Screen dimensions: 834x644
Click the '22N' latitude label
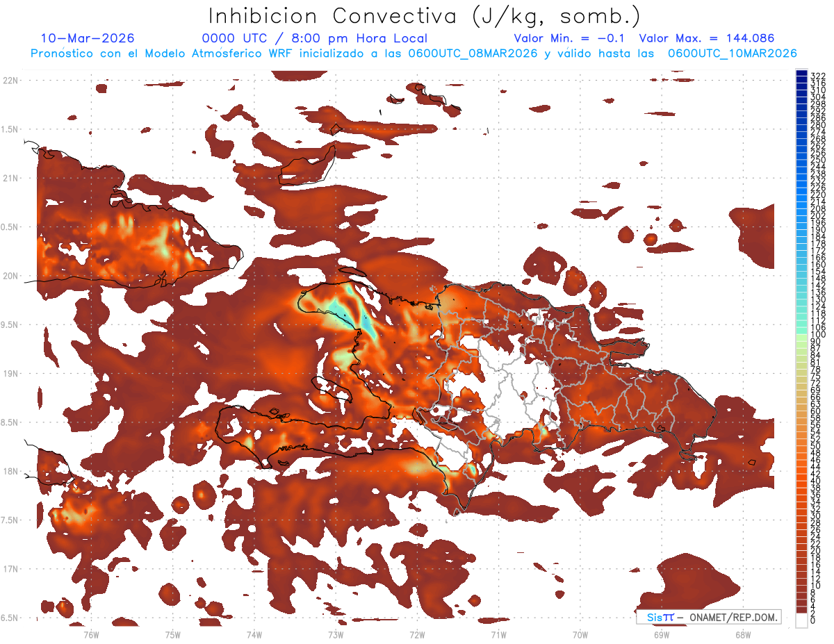point(10,80)
